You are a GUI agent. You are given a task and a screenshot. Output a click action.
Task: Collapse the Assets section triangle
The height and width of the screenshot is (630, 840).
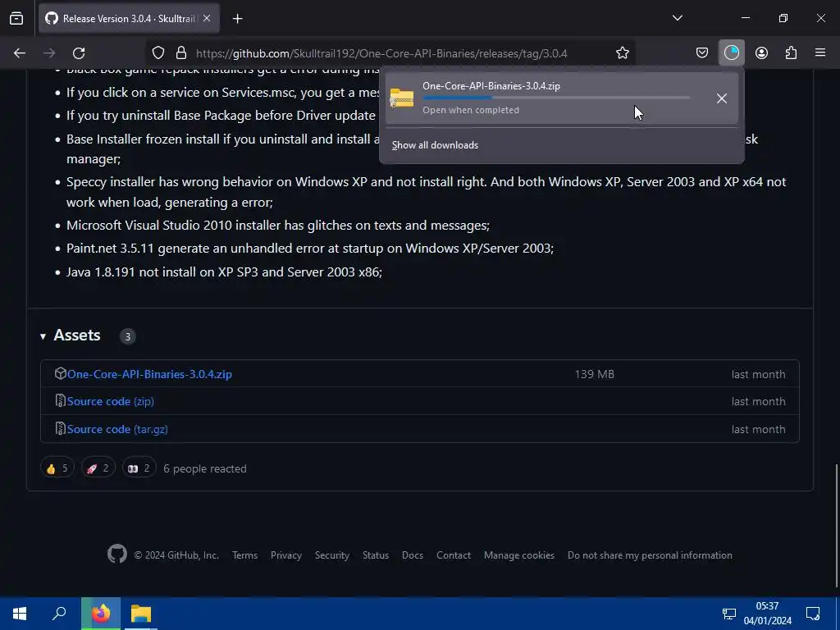43,336
